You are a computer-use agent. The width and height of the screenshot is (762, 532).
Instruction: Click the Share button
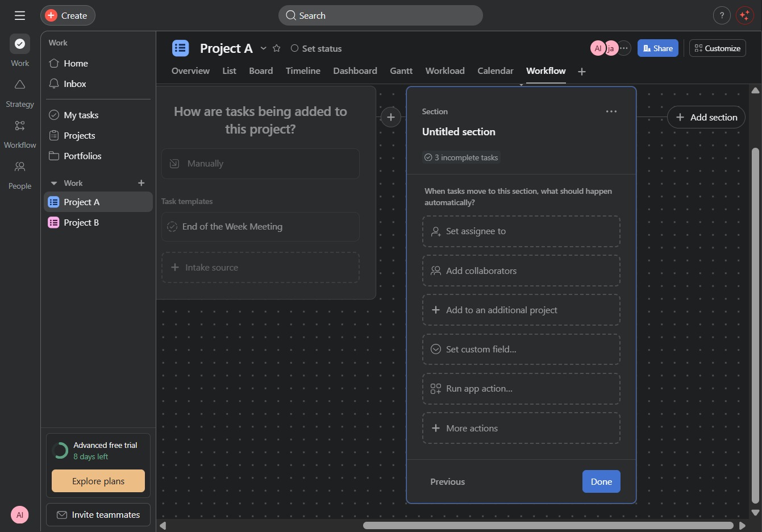(x=658, y=48)
